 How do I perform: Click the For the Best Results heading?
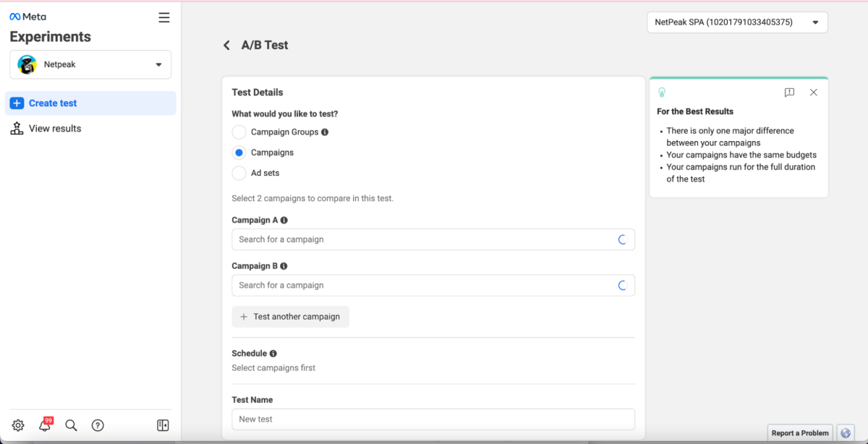[695, 111]
